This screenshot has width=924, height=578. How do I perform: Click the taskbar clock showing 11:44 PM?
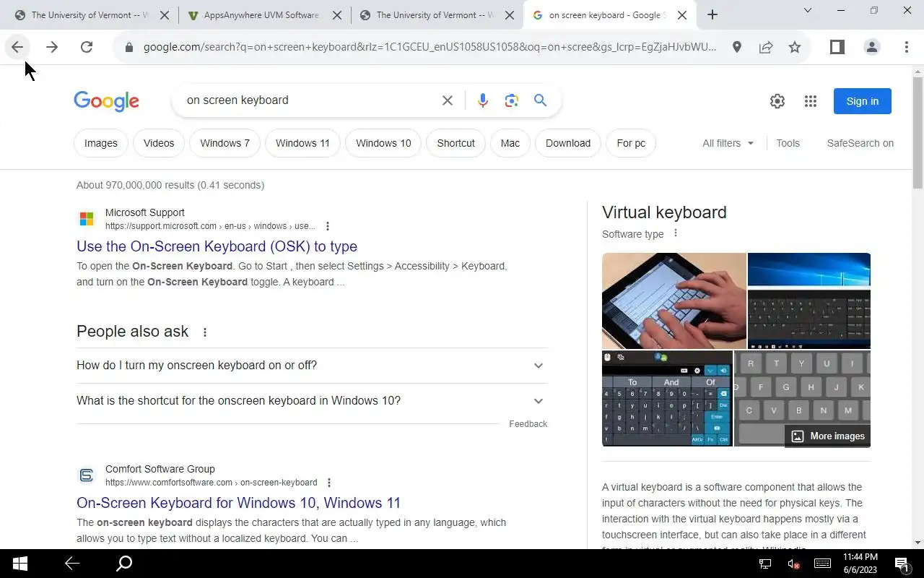point(860,564)
